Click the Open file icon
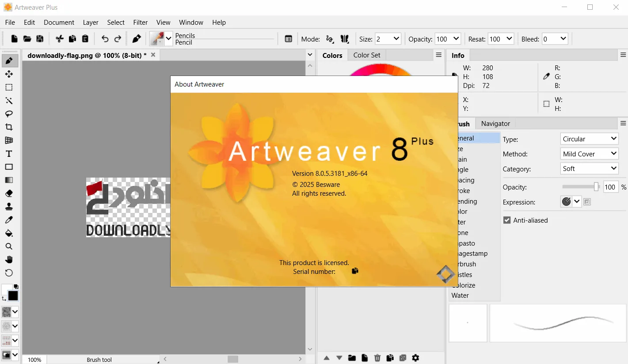628x364 pixels. [x=27, y=39]
